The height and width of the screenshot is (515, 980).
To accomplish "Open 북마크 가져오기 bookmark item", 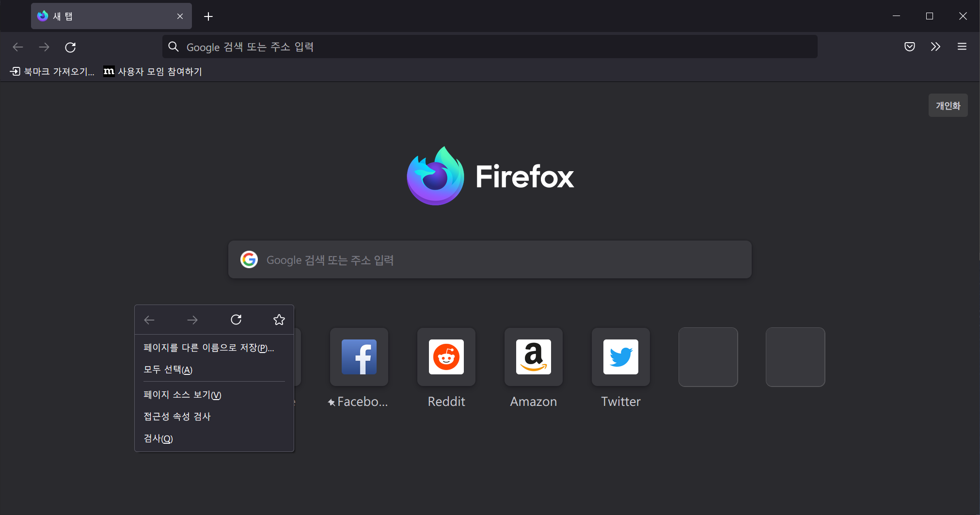I will click(x=52, y=71).
